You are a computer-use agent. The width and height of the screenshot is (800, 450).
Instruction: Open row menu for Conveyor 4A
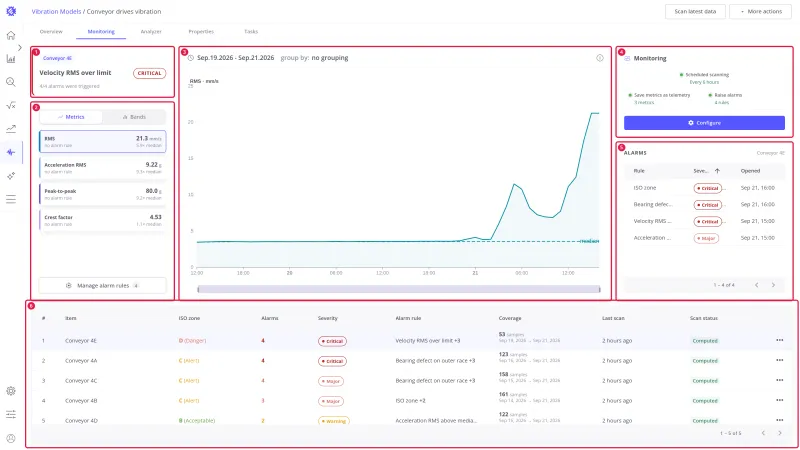pos(780,360)
